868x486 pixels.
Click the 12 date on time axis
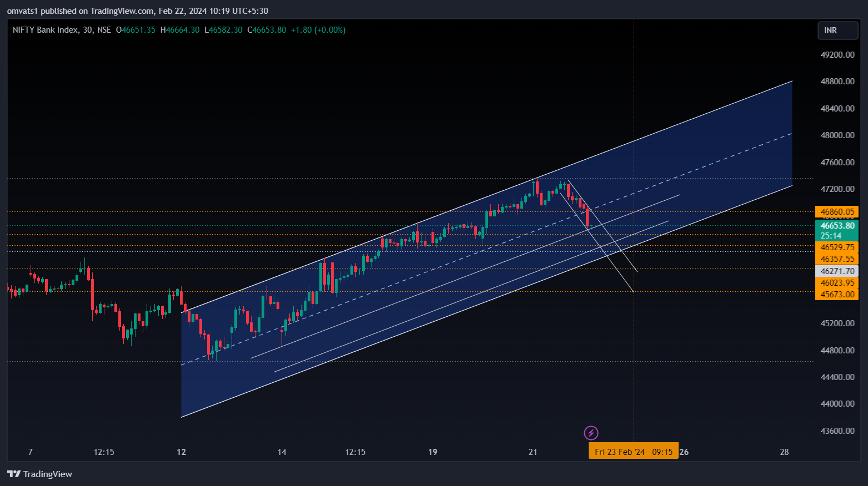click(182, 452)
